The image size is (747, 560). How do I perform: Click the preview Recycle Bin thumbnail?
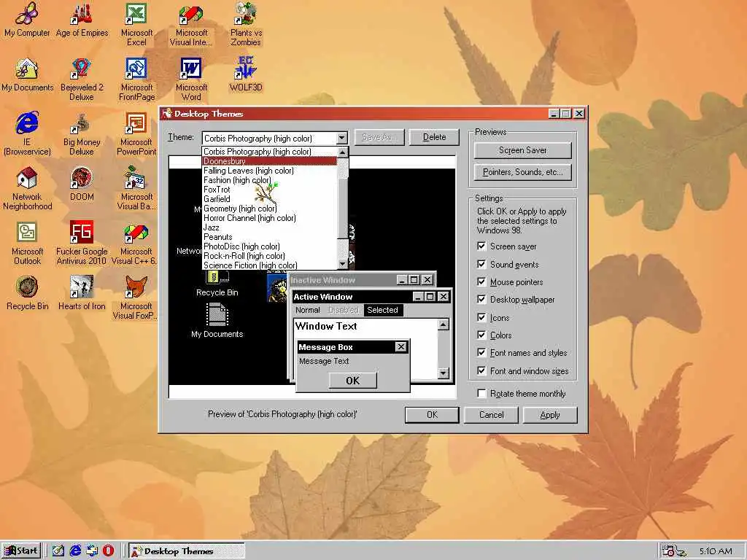[x=217, y=284]
